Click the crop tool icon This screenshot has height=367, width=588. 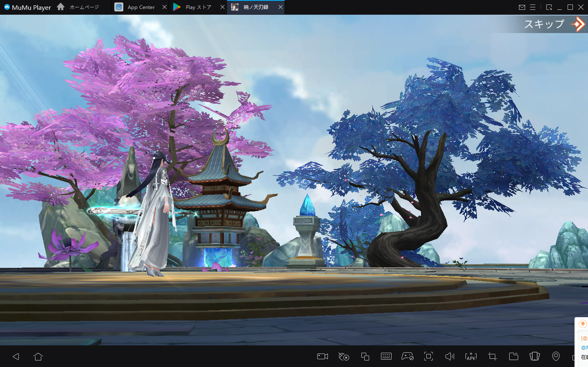click(492, 356)
